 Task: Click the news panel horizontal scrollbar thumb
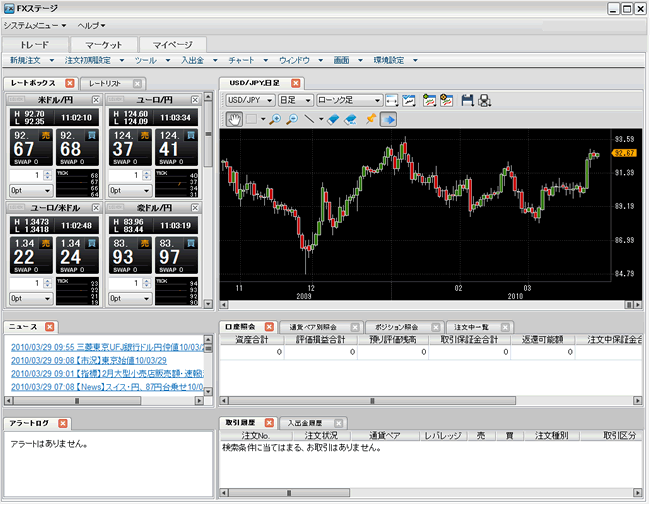click(x=77, y=401)
